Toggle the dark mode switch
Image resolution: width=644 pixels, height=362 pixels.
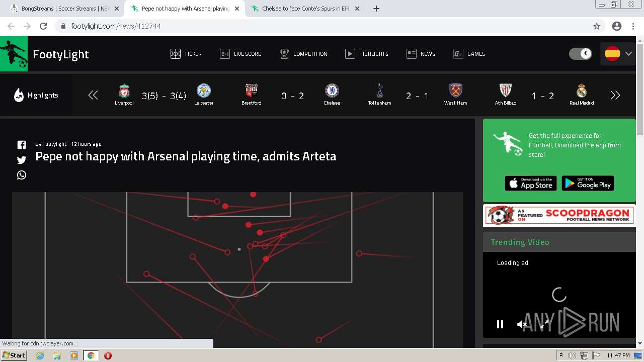click(x=581, y=54)
